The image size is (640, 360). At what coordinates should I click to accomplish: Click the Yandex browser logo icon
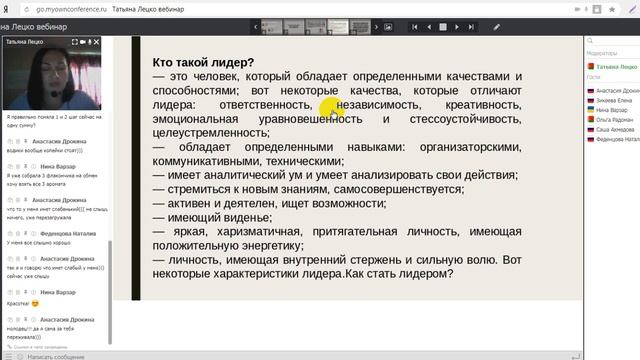coord(5,9)
